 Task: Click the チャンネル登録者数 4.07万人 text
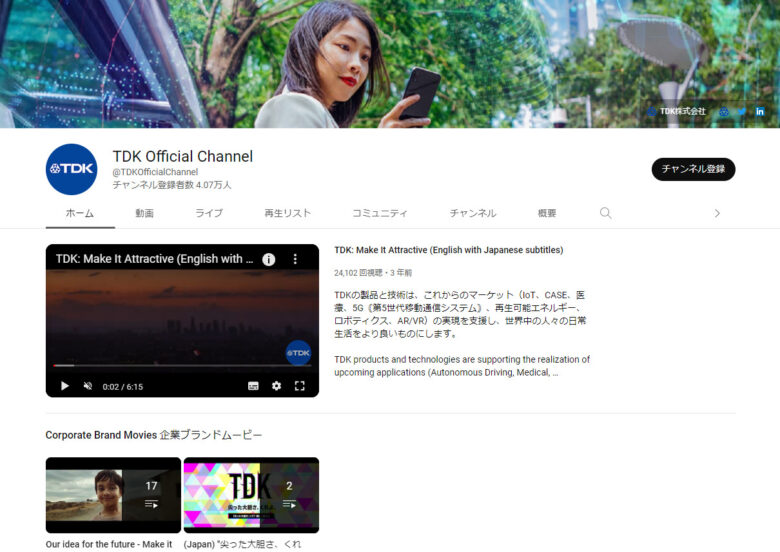172,185
